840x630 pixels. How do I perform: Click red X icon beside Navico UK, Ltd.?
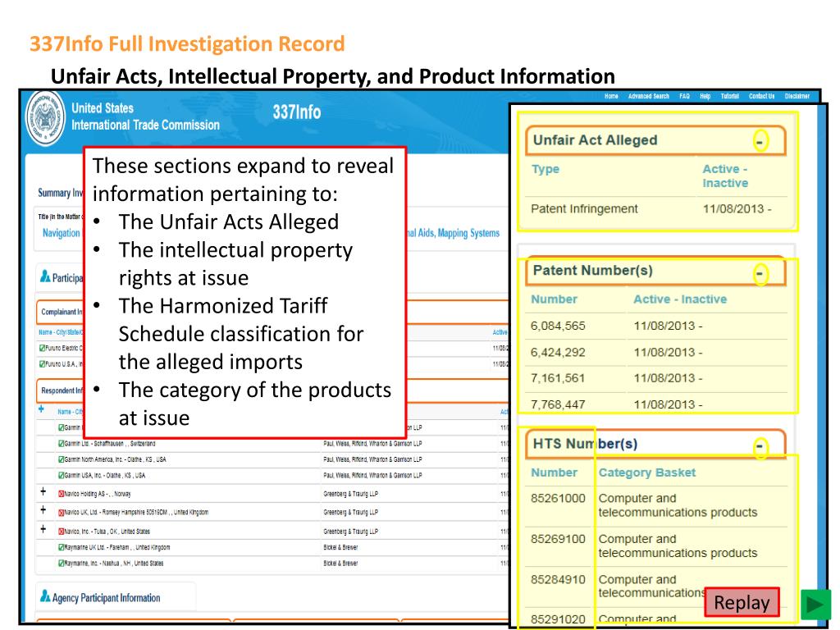[61, 513]
